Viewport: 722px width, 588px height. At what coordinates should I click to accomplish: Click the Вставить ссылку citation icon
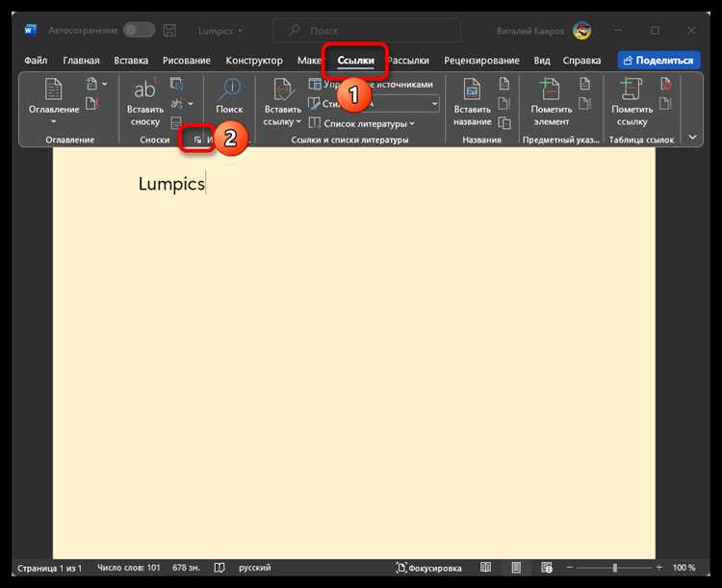(x=282, y=89)
